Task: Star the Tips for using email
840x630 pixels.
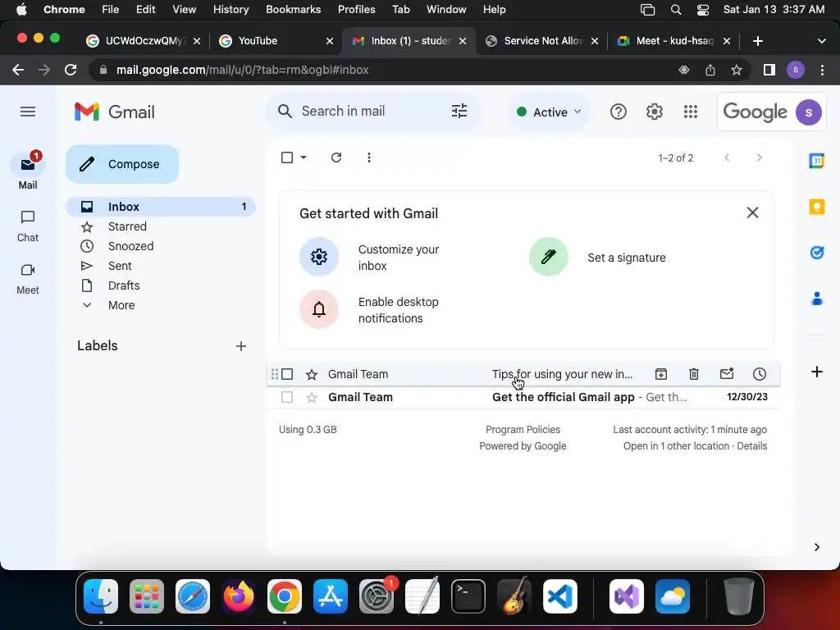Action: (311, 374)
